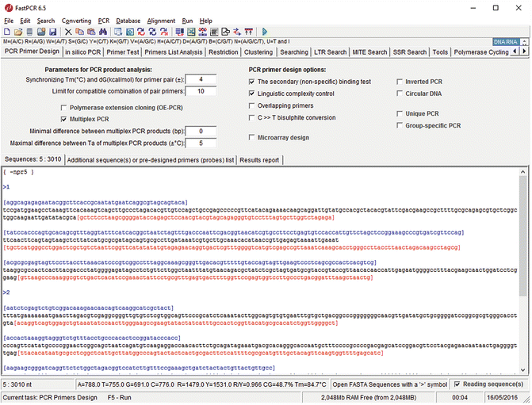The height and width of the screenshot is (405, 532).
Task: Check the Circular DNA option
Action: coord(400,94)
